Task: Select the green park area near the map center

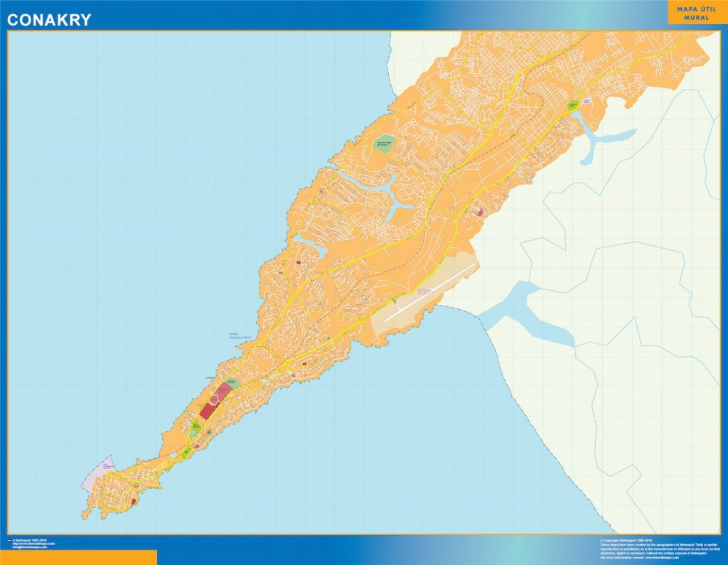Action: click(x=385, y=142)
